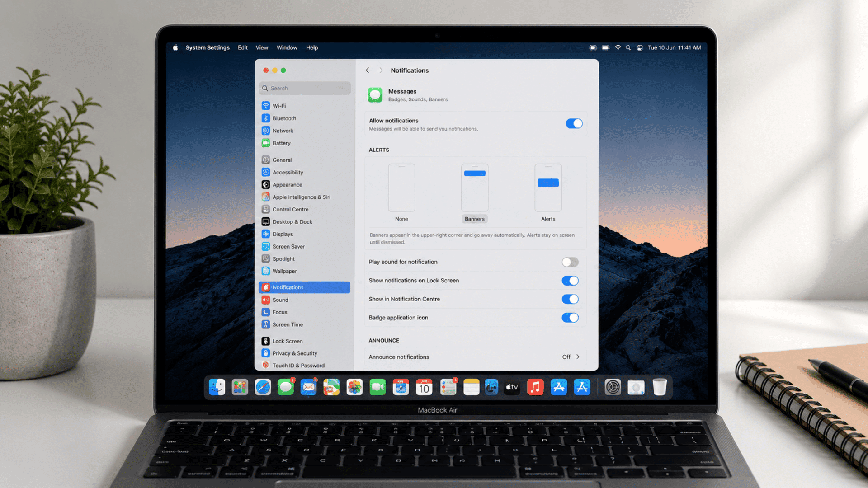Viewport: 868px width, 488px height.
Task: Select Privacy & Security in sidebar
Action: coord(304,353)
